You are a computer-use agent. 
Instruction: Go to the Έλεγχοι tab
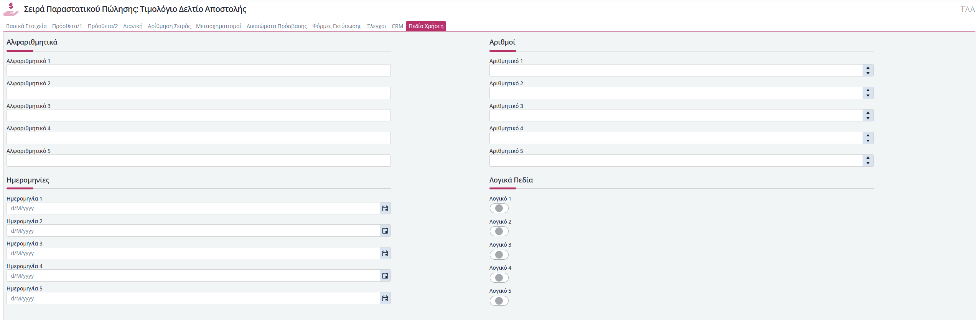(x=377, y=26)
